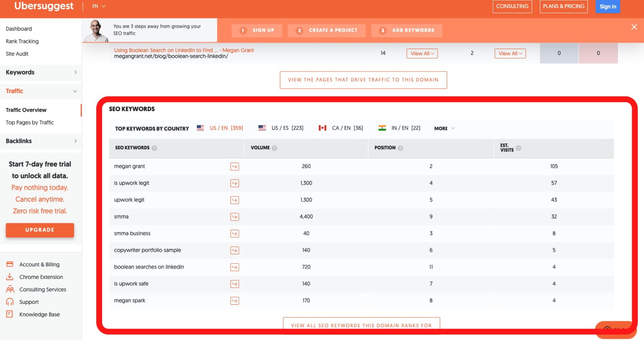The image size is (644, 340).
Task: Open arrow icon for boolean searches on linkedin
Action: [x=234, y=267]
